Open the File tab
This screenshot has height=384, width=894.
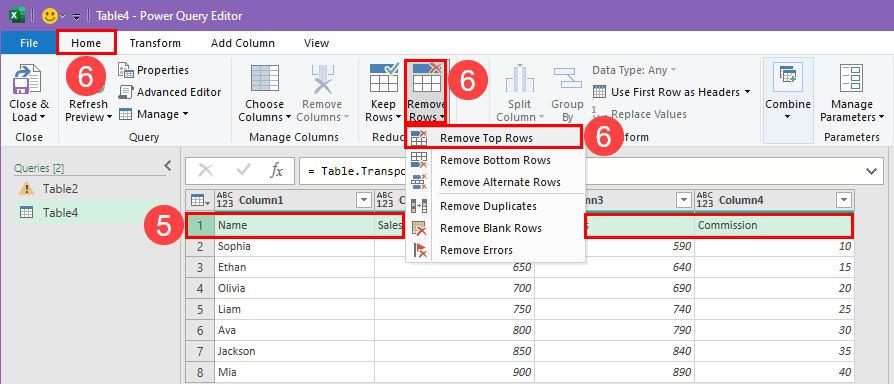tap(29, 43)
